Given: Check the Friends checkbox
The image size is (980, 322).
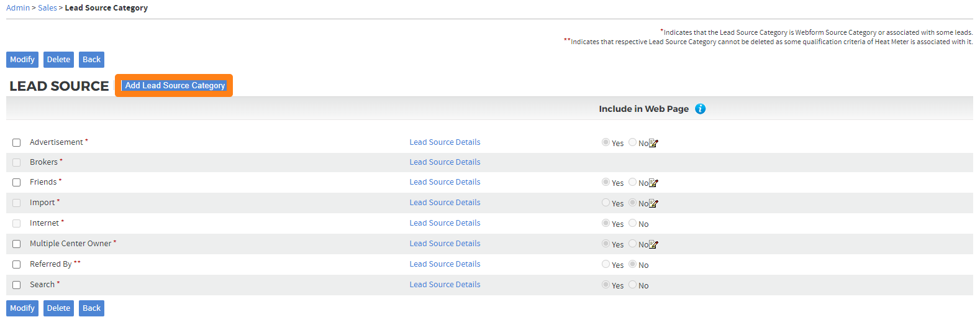Looking at the screenshot, I should [17, 183].
